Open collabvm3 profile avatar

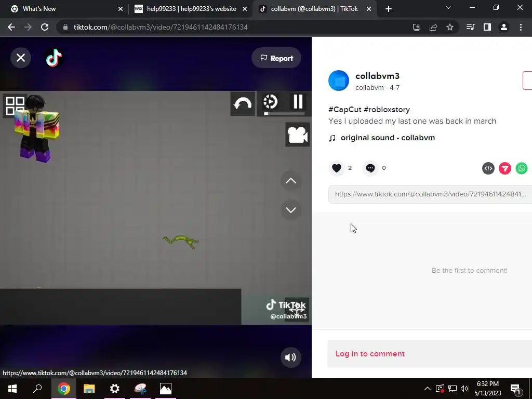339,81
